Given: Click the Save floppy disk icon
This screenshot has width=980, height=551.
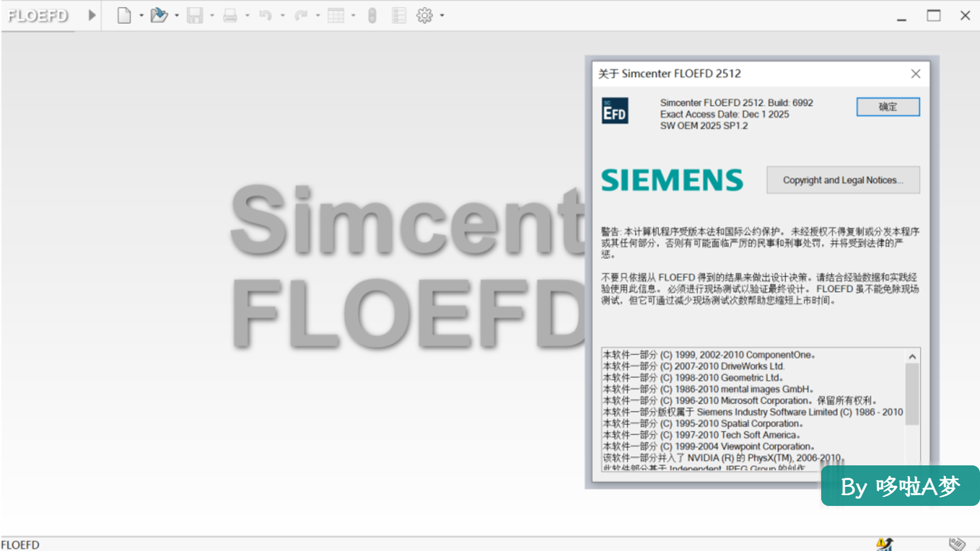Looking at the screenshot, I should click(195, 15).
